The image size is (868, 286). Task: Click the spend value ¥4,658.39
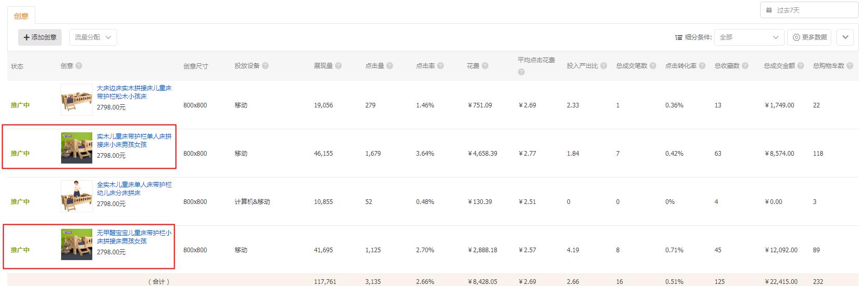click(x=482, y=154)
